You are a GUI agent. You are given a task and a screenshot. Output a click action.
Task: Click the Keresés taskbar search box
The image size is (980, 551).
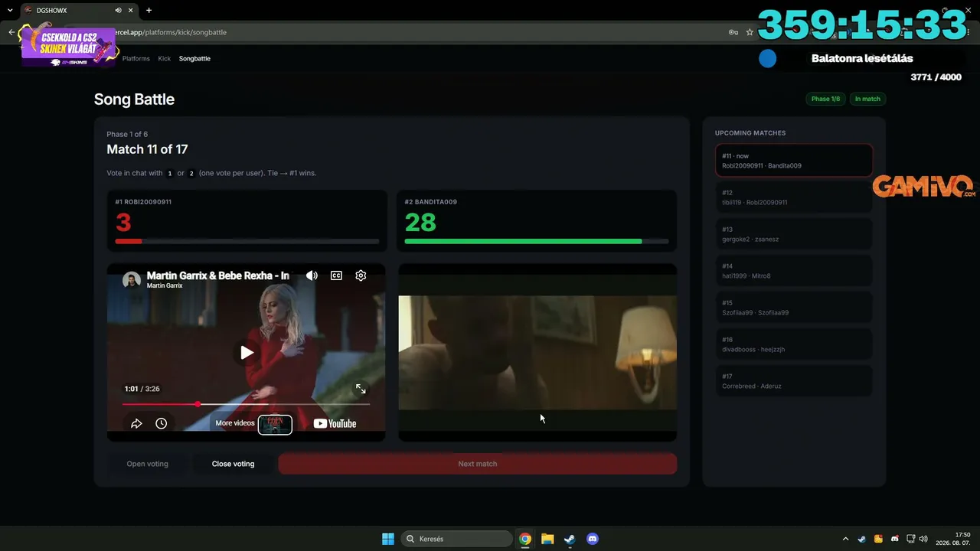point(457,539)
